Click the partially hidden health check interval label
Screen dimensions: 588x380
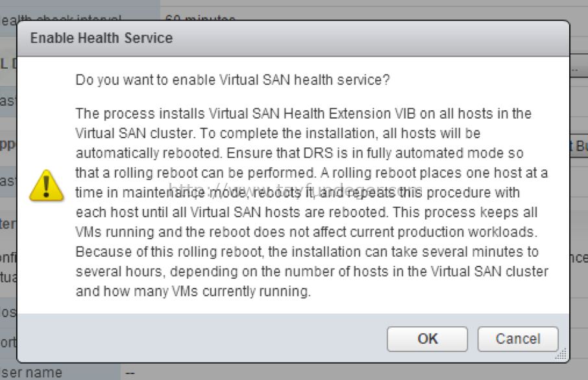pyautogui.click(x=61, y=18)
